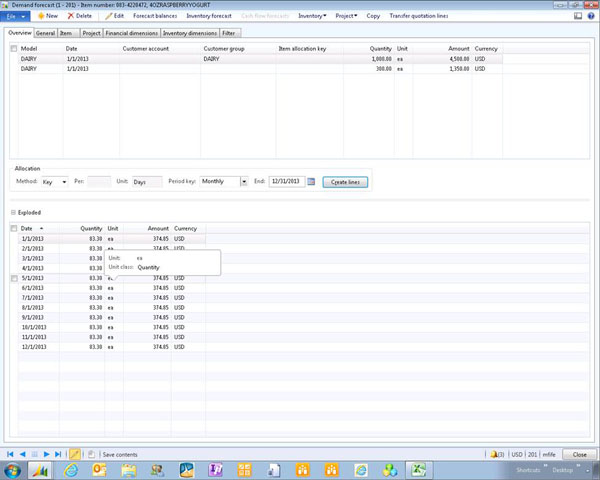Open InfoPath from the taskbar
This screenshot has height=480, width=600.
215,470
